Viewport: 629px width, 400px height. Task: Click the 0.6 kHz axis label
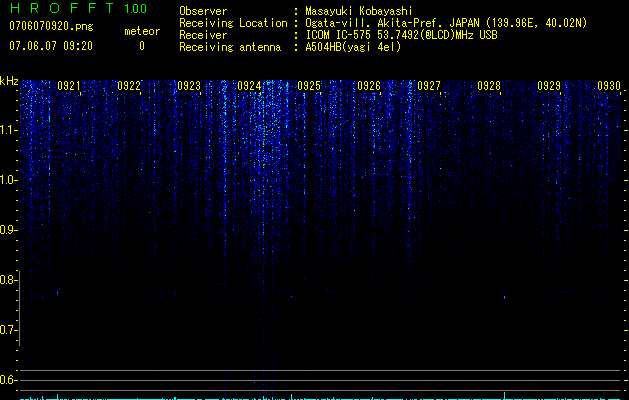[x=8, y=380]
